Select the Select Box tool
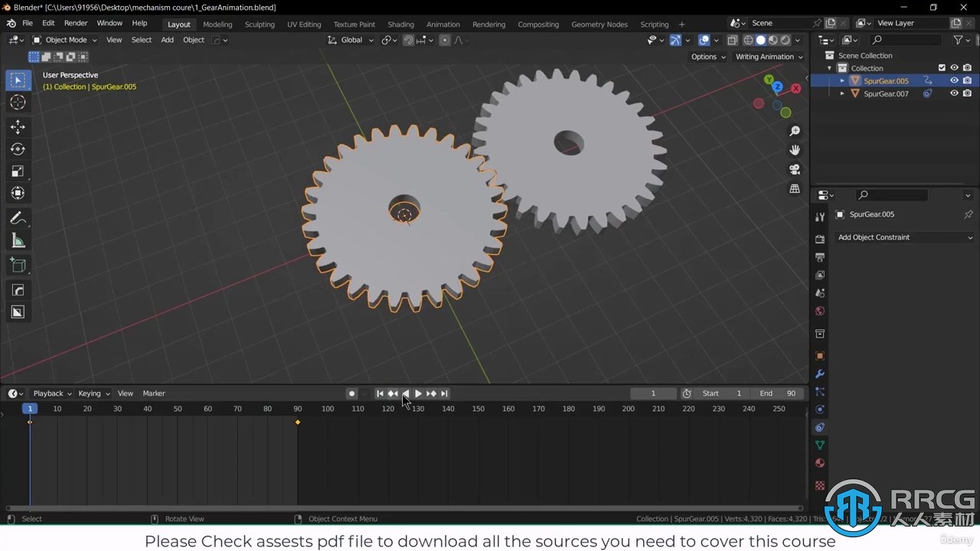Image resolution: width=980 pixels, height=551 pixels. pyautogui.click(x=18, y=80)
